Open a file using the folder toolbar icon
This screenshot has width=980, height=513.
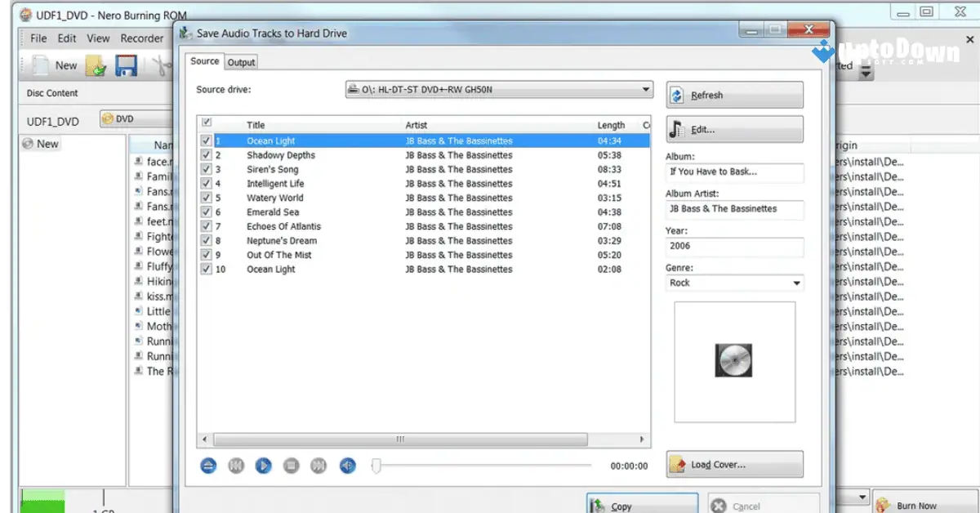click(96, 65)
